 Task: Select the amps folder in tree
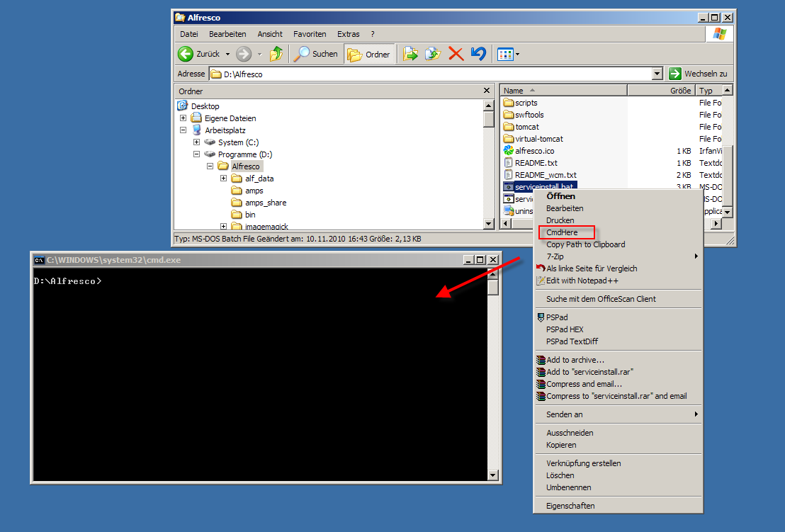(254, 191)
